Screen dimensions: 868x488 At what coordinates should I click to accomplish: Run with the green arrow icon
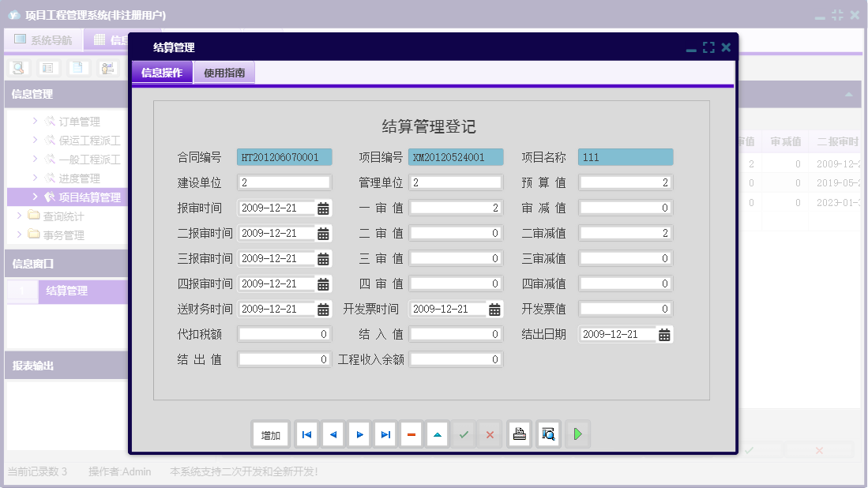pos(577,434)
